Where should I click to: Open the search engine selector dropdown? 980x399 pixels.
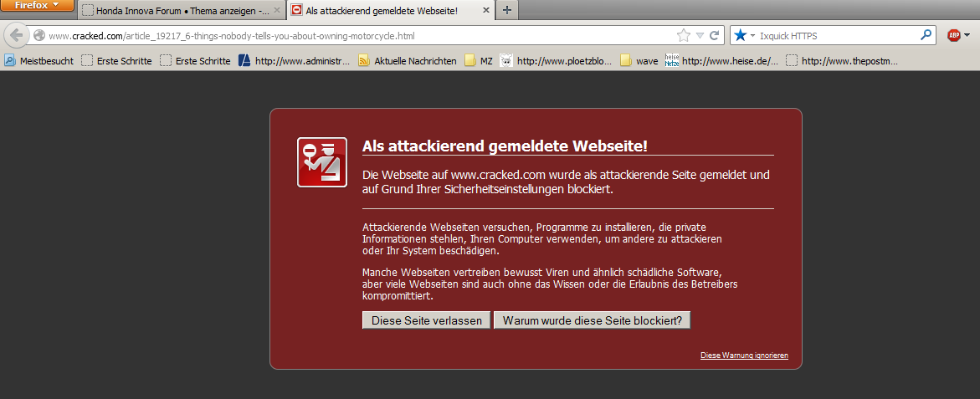point(744,36)
